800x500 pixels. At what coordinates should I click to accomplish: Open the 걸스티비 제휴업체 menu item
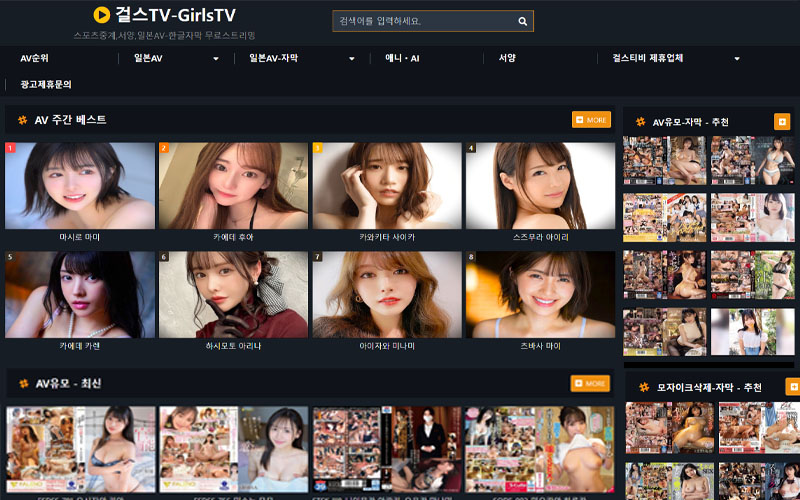pyautogui.click(x=647, y=58)
